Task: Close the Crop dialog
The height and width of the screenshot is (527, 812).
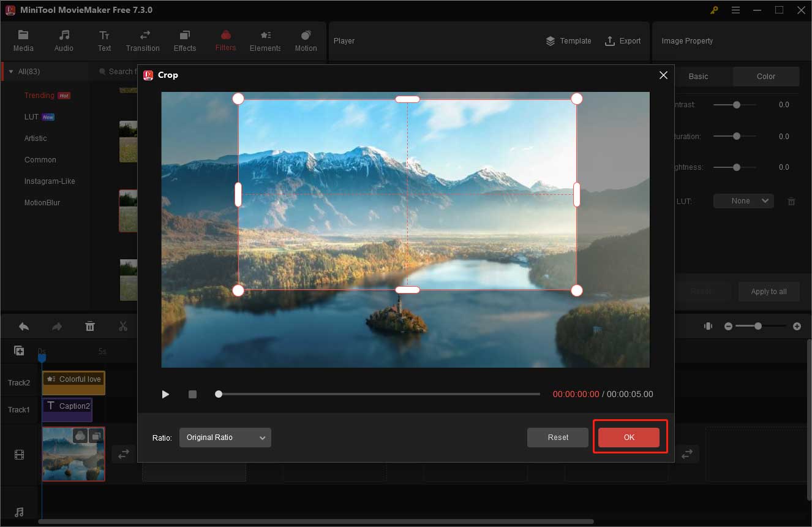Action: coord(663,75)
